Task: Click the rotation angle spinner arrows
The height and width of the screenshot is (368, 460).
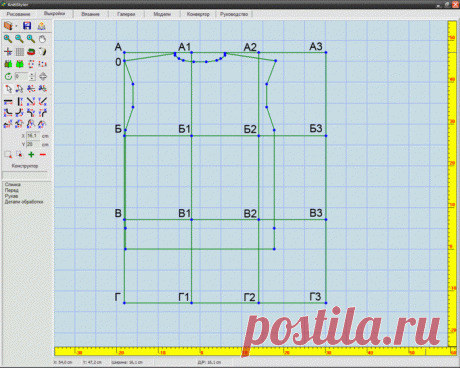Action: pos(32,77)
